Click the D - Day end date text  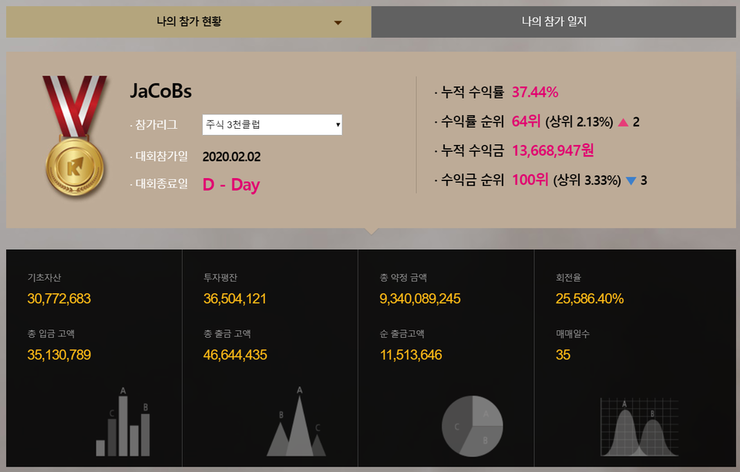tap(231, 185)
